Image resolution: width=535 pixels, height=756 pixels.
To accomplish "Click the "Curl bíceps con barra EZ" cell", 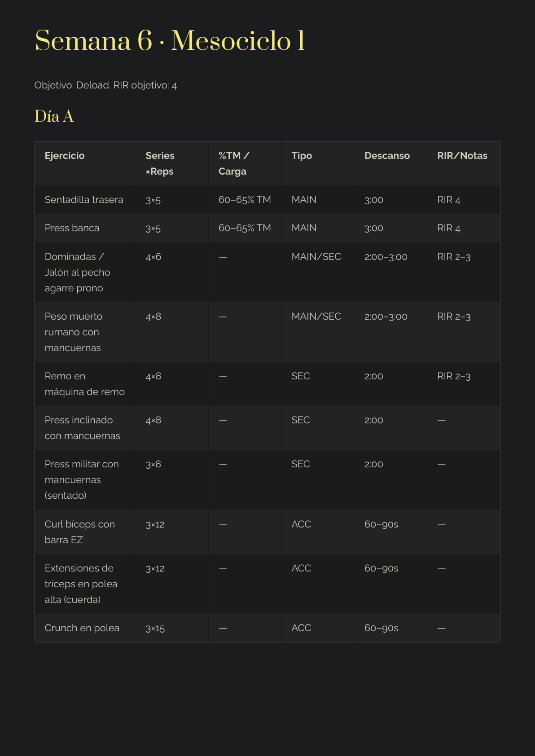I will (79, 532).
